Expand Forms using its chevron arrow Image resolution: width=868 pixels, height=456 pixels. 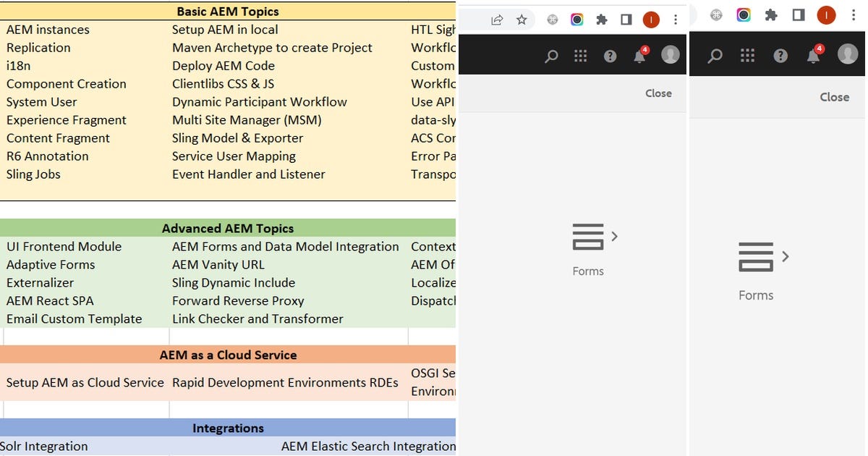[x=615, y=235]
